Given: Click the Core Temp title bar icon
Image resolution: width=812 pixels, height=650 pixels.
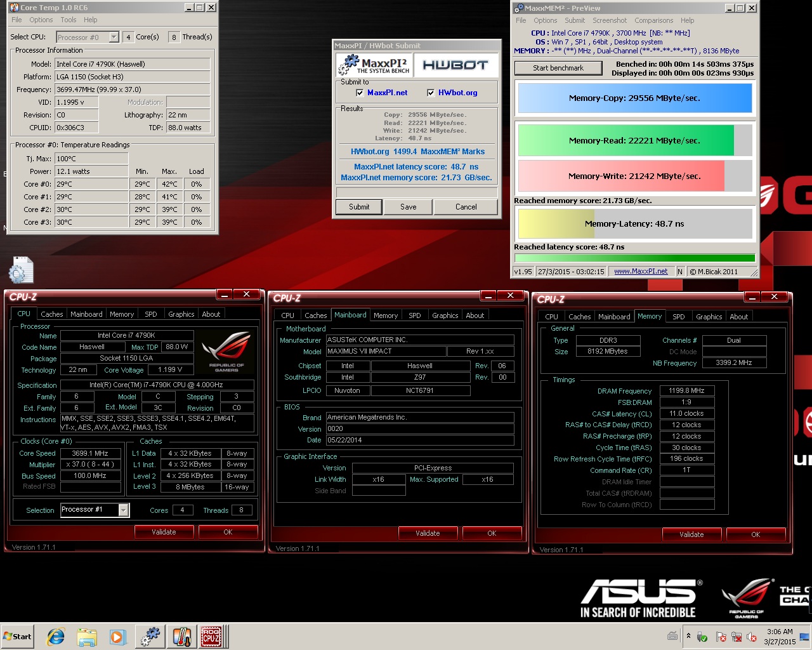Looking at the screenshot, I should tap(14, 8).
